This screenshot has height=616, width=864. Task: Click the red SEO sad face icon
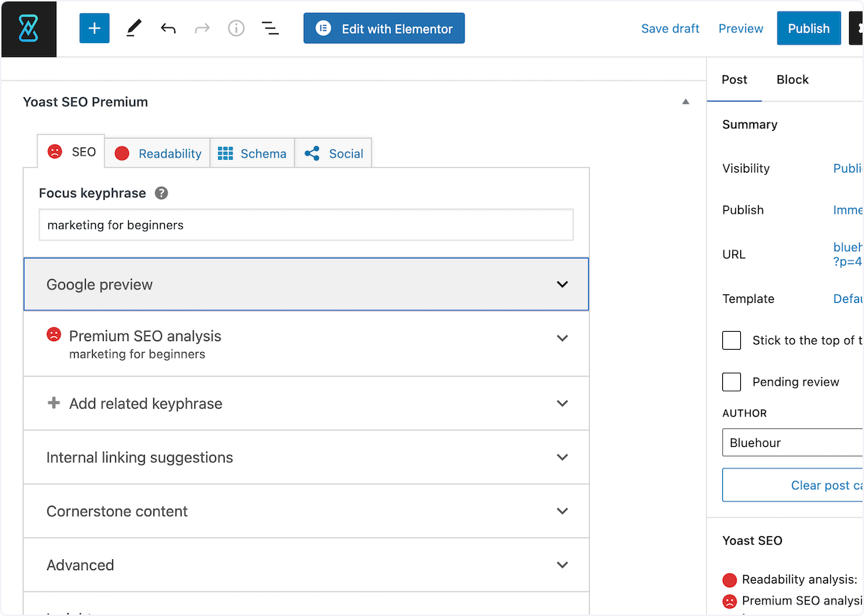point(55,152)
